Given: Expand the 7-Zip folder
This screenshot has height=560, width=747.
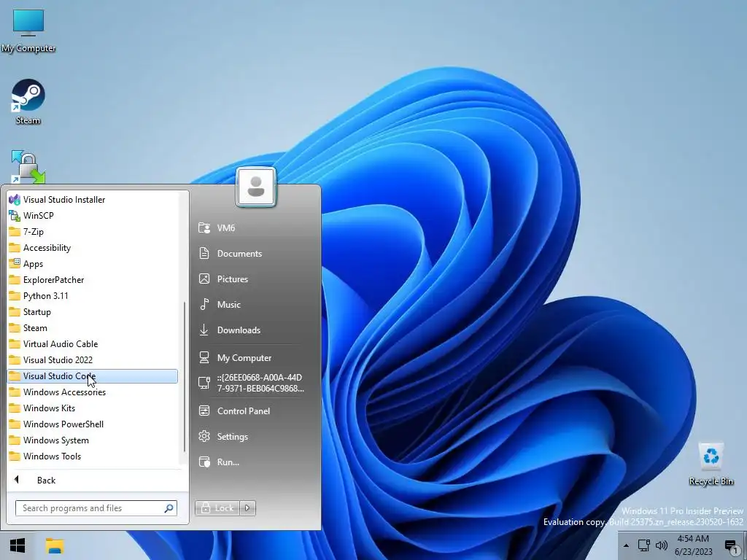Looking at the screenshot, I should pos(93,232).
